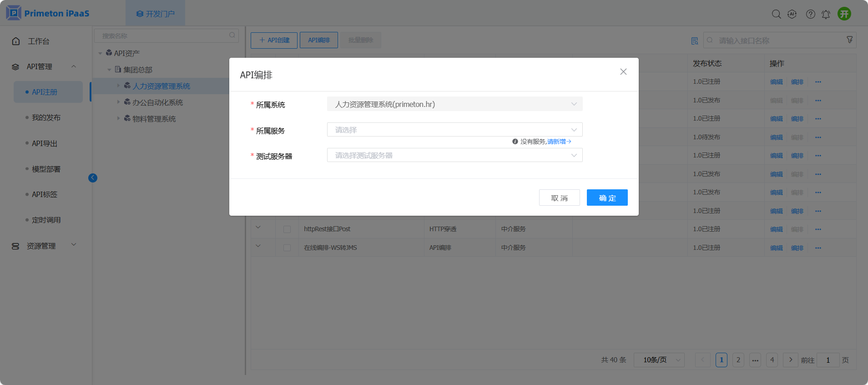Click the filter funnel icon
Viewport: 868px width, 385px height.
pos(849,40)
